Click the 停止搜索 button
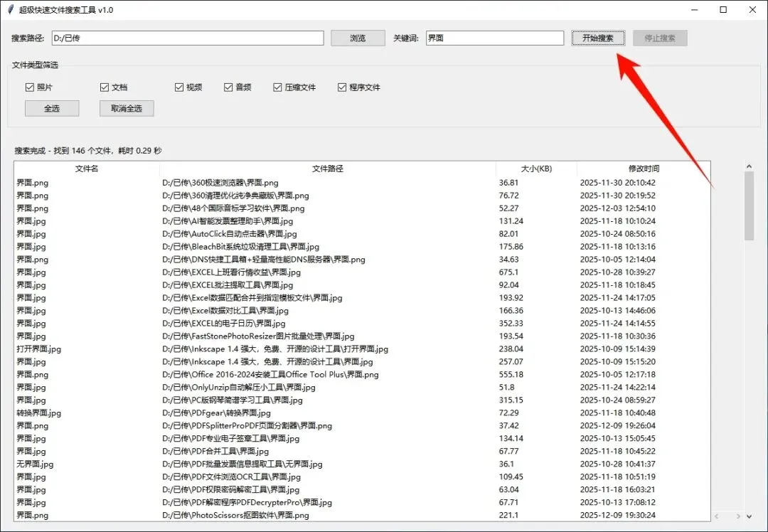 click(x=660, y=38)
